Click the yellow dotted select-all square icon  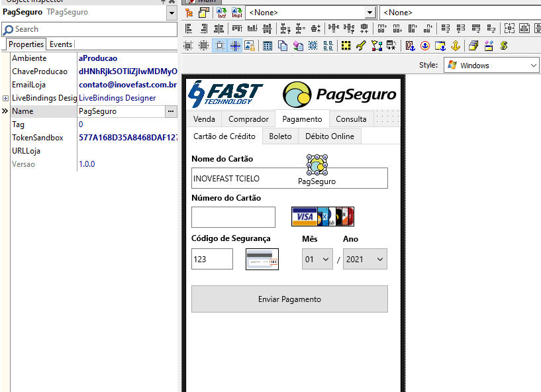click(346, 46)
